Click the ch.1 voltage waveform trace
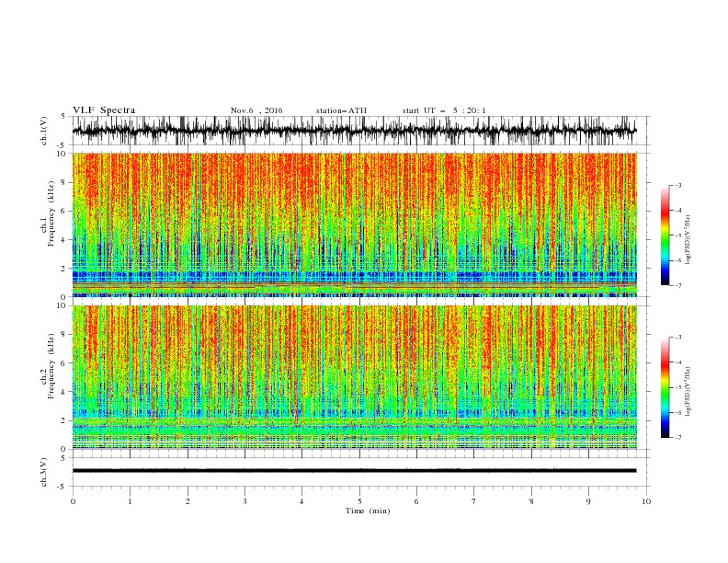This screenshot has width=728, height=563. click(x=354, y=131)
